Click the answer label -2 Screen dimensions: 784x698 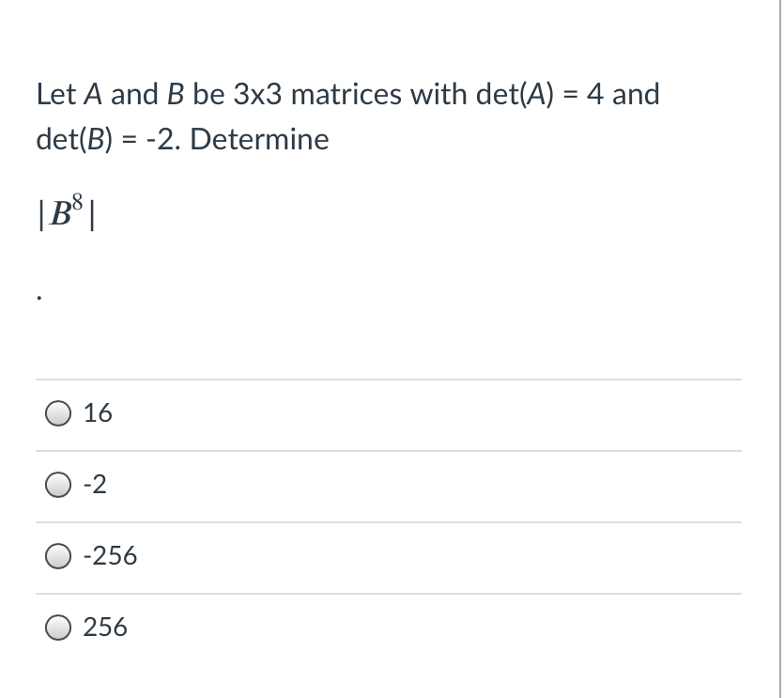[x=95, y=483]
